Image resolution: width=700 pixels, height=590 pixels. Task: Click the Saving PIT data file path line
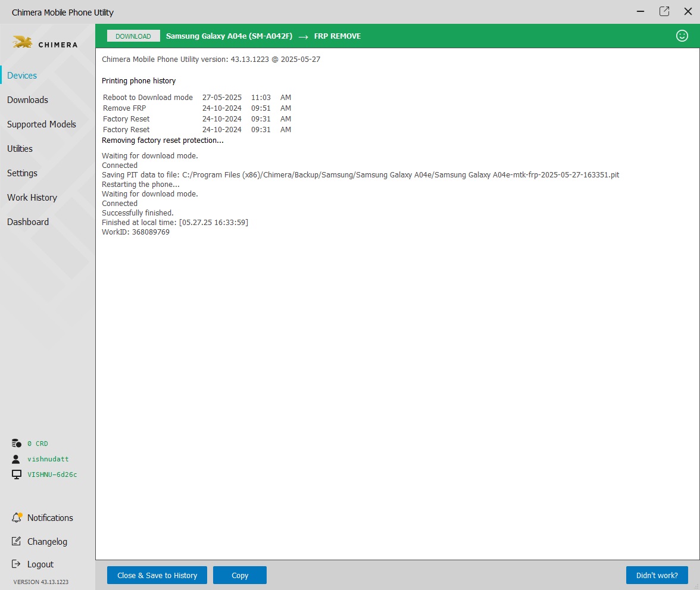[360, 175]
